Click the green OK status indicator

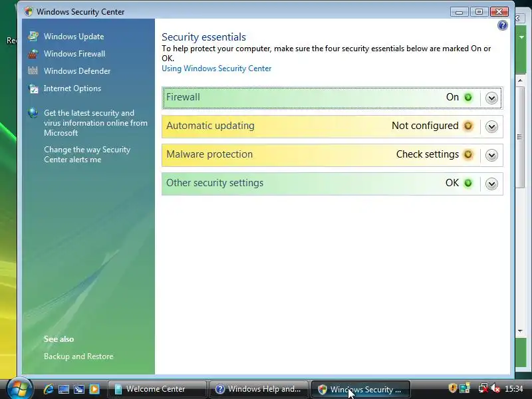(x=468, y=183)
